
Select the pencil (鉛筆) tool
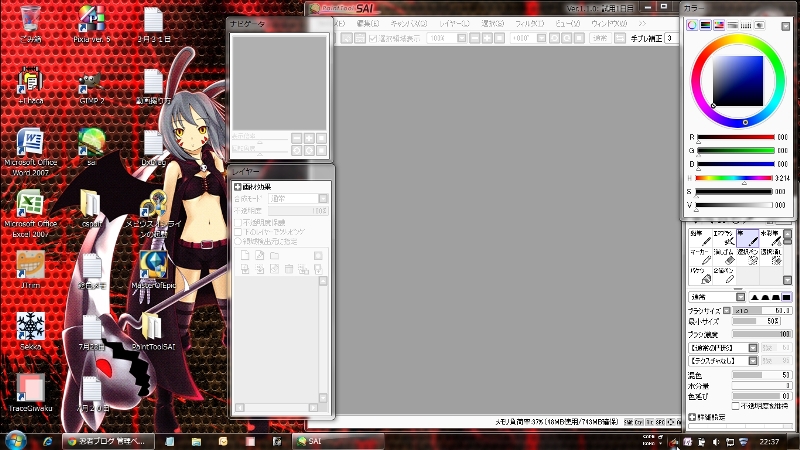[700, 238]
